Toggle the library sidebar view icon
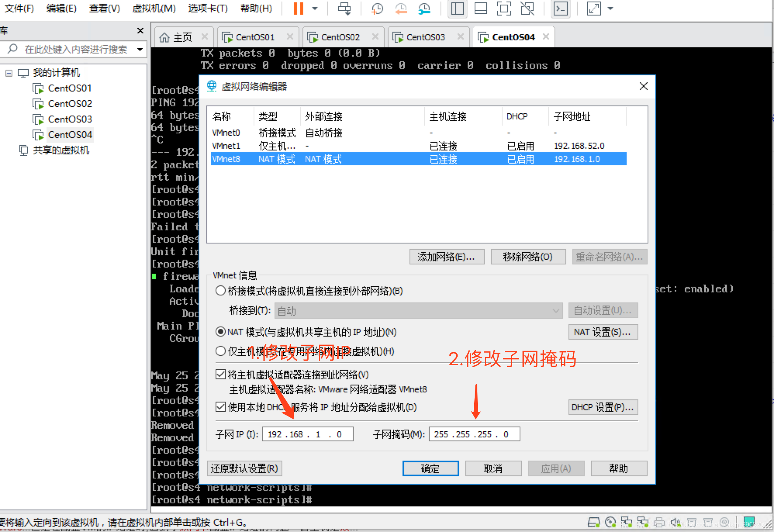The height and width of the screenshot is (532, 774). pyautogui.click(x=457, y=8)
